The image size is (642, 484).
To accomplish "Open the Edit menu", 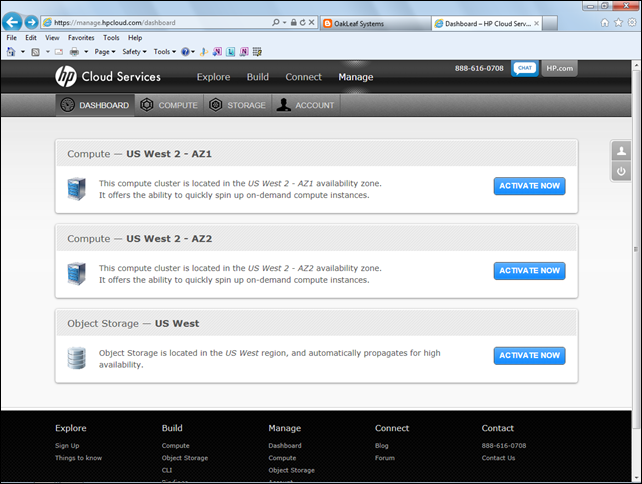I will pyautogui.click(x=31, y=38).
